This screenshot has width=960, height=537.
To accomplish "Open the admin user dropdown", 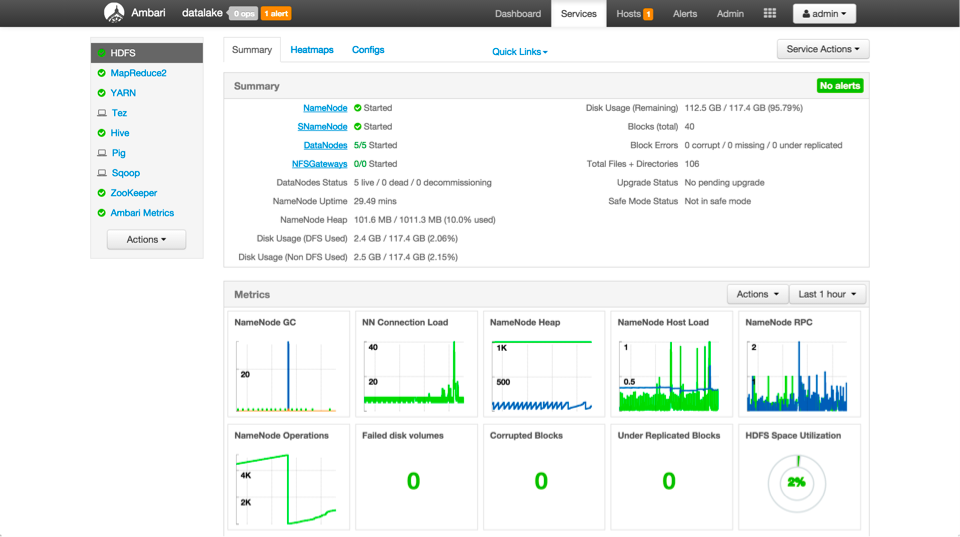I will click(x=824, y=14).
